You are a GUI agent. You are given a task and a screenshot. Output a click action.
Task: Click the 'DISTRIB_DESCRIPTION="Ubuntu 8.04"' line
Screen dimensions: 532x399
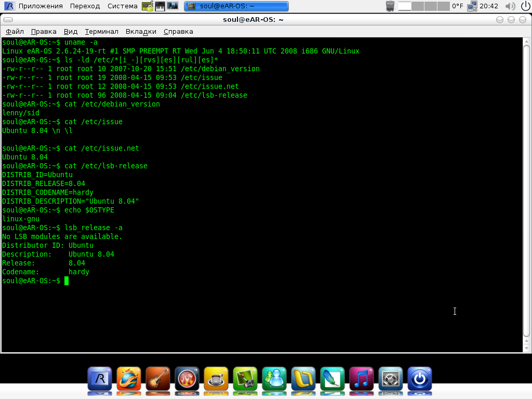71,201
